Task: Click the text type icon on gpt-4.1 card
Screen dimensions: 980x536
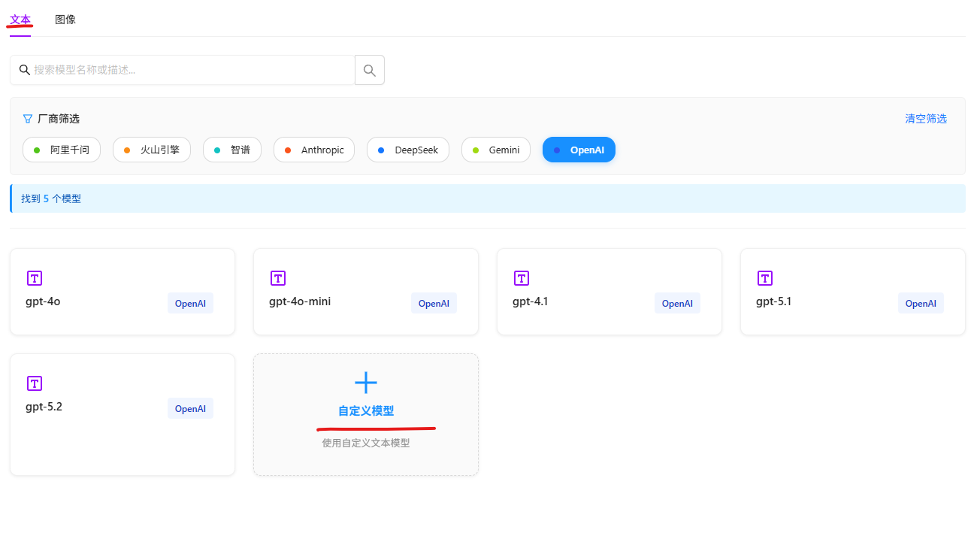Action: click(x=522, y=278)
